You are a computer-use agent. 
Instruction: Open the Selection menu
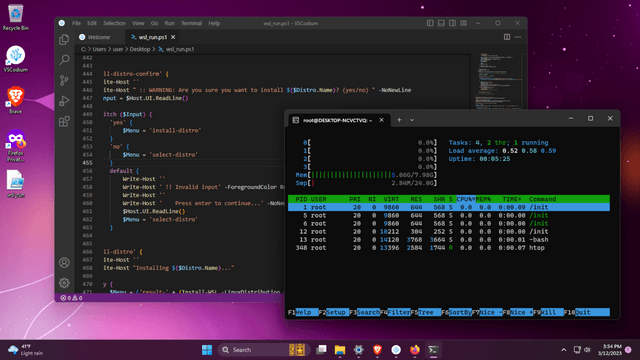click(x=114, y=23)
